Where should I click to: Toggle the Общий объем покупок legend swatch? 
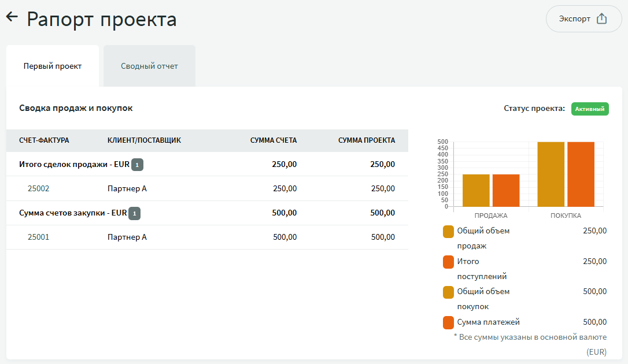pos(448,292)
